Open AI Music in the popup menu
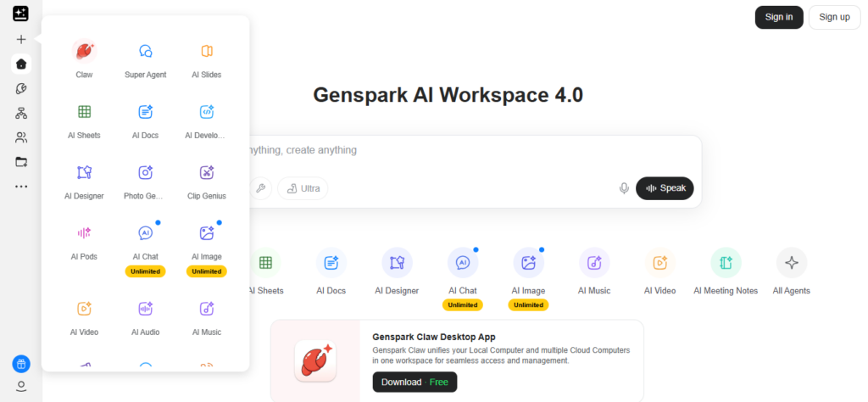 [207, 318]
